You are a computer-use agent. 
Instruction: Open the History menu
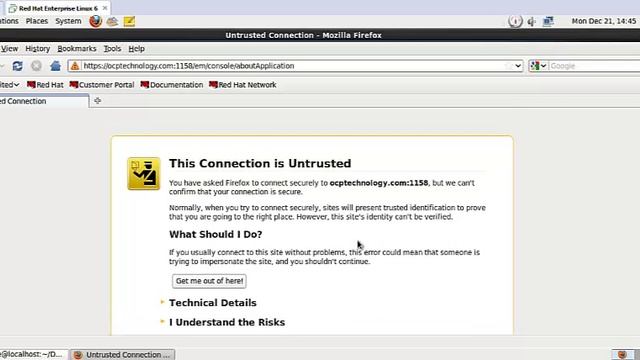click(x=38, y=49)
